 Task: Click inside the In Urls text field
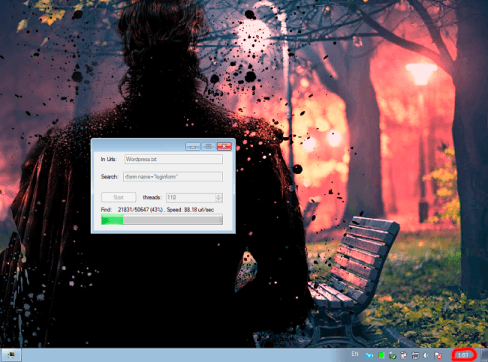(x=173, y=159)
